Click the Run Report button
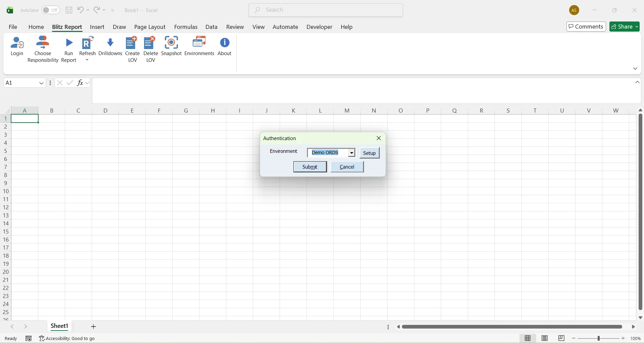This screenshot has height=343, width=644. (69, 50)
